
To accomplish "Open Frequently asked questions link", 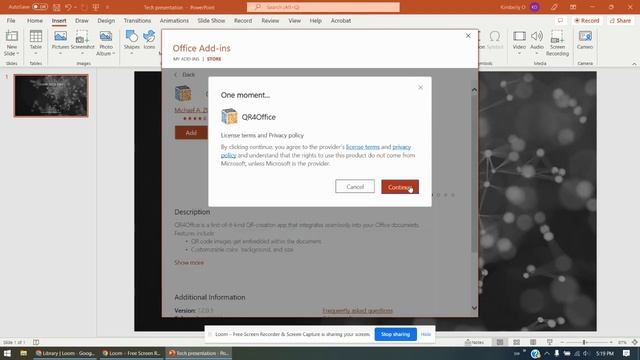I will coord(358,311).
